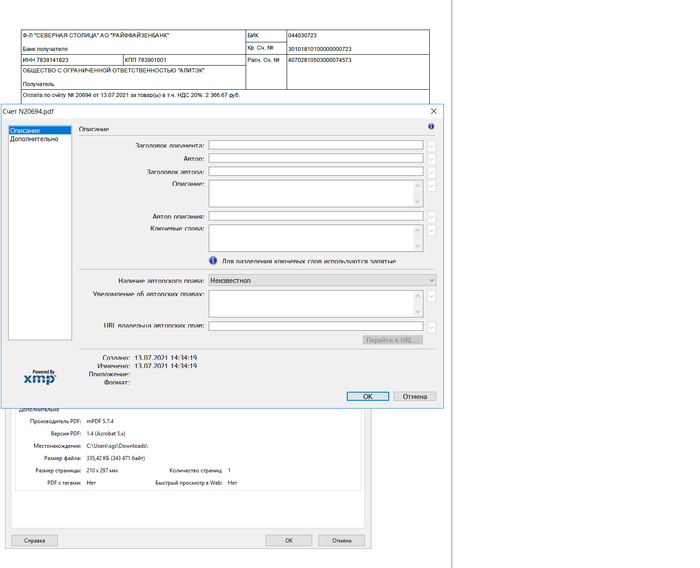Click scroll-up arrow in Ключевые слова text area
This screenshot has width=700, height=568.
(x=418, y=230)
